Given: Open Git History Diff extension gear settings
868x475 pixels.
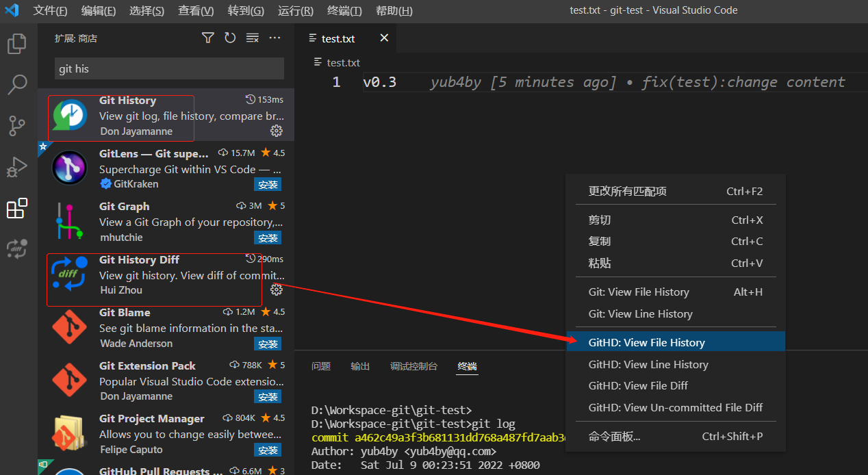Looking at the screenshot, I should [277, 290].
